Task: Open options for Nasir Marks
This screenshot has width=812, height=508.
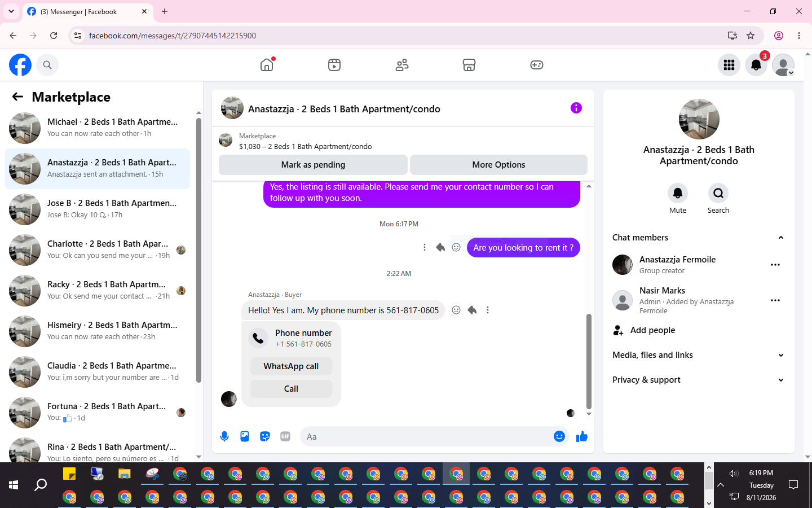Action: click(775, 300)
